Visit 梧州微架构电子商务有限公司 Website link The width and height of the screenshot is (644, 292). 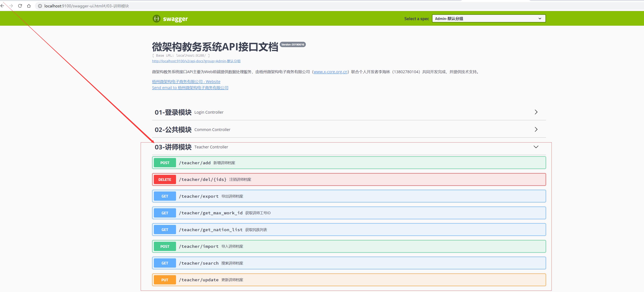point(186,82)
